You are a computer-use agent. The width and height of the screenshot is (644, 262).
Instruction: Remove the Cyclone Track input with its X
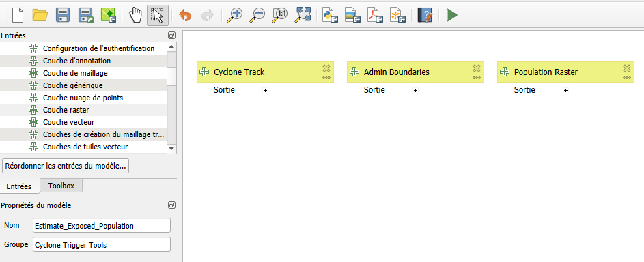click(326, 68)
